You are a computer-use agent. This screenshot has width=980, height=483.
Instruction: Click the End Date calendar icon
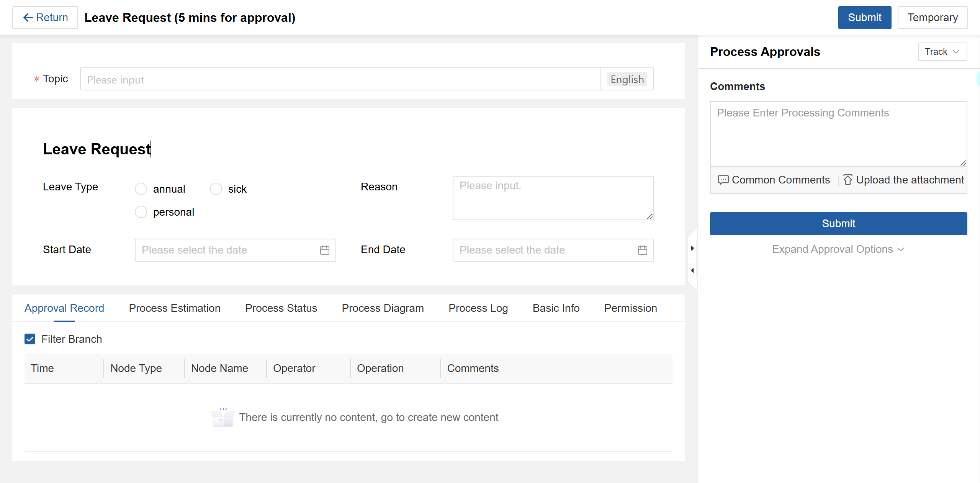642,250
